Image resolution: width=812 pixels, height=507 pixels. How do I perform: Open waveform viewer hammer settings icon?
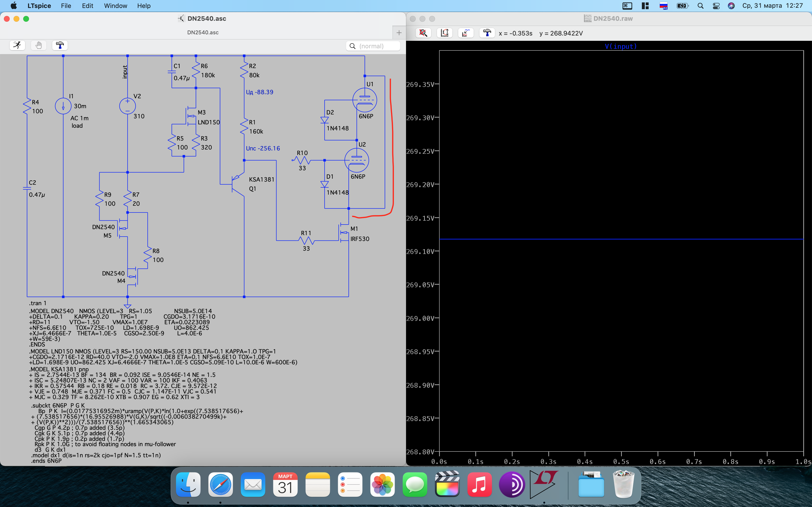click(x=487, y=33)
